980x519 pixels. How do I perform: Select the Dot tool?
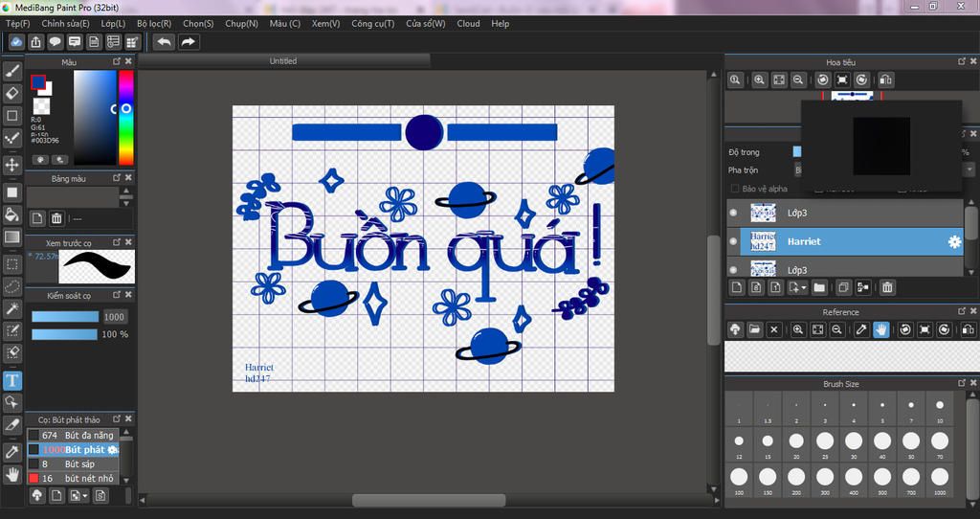[11, 138]
